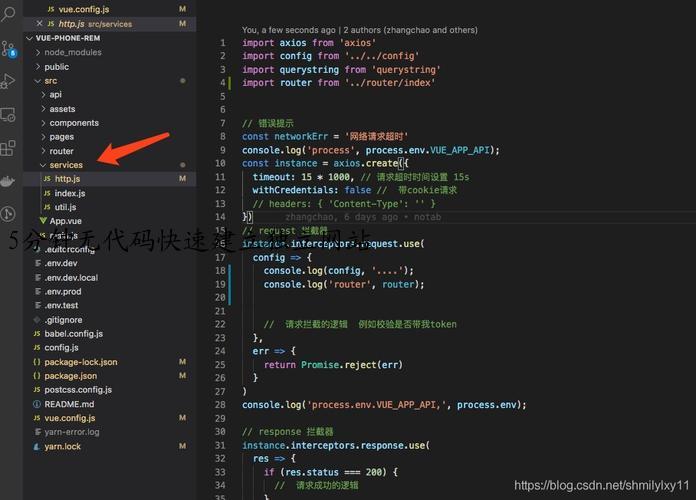Open the .env.dev file
Image resolution: width=696 pixels, height=500 pixels.
61,263
